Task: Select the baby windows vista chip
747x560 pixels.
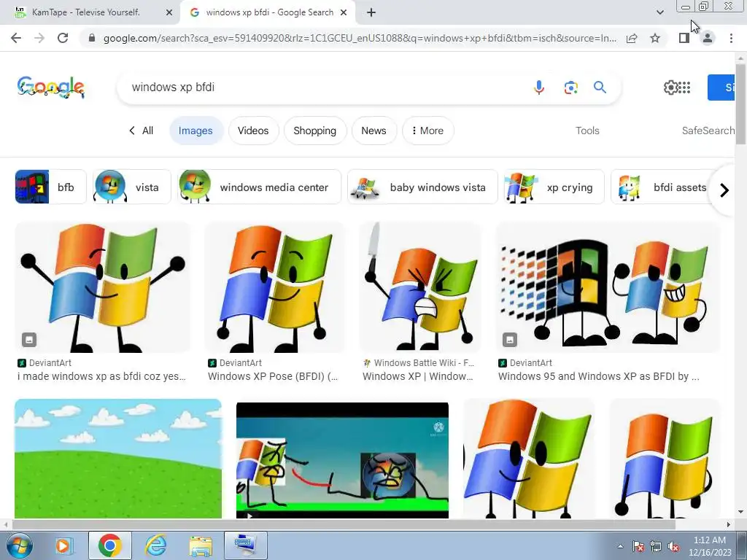Action: point(422,187)
